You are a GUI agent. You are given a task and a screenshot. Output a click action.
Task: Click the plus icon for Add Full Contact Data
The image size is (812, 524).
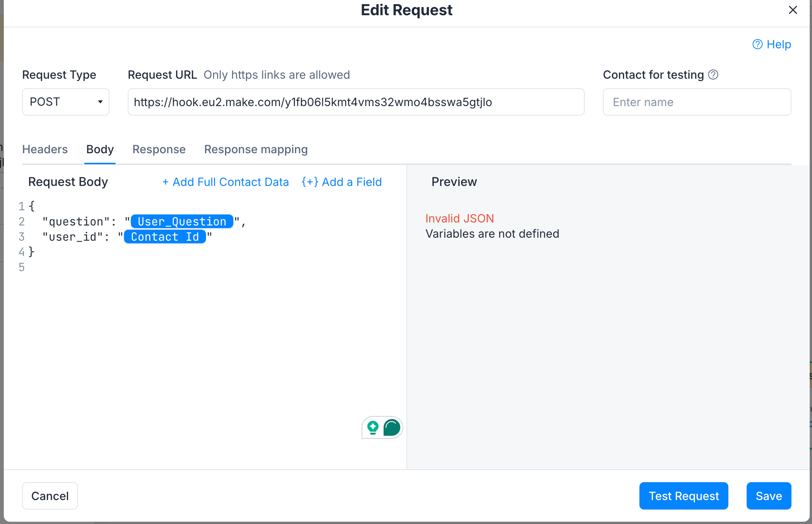coord(165,182)
